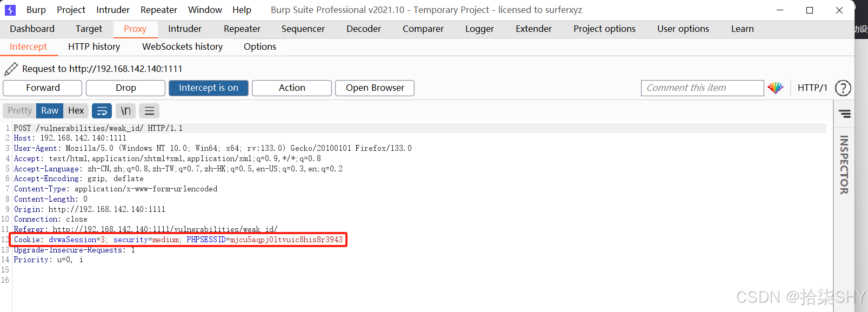Image resolution: width=868 pixels, height=312 pixels.
Task: Click the HTTP/1 protocol selector
Action: click(x=812, y=88)
